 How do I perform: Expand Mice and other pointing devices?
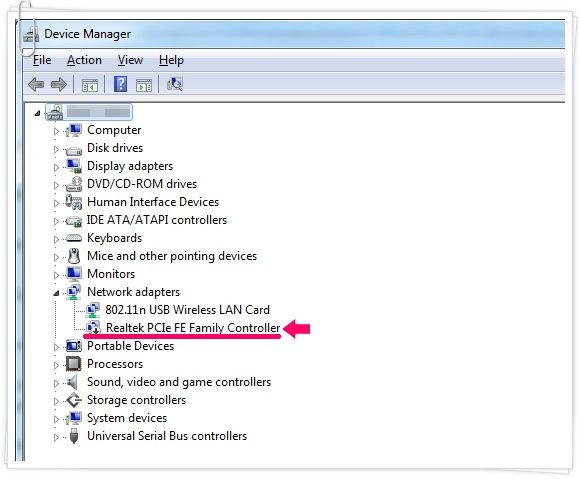(56, 257)
